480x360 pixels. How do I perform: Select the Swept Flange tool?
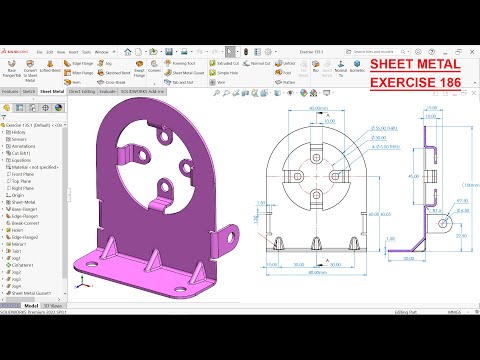tap(139, 68)
